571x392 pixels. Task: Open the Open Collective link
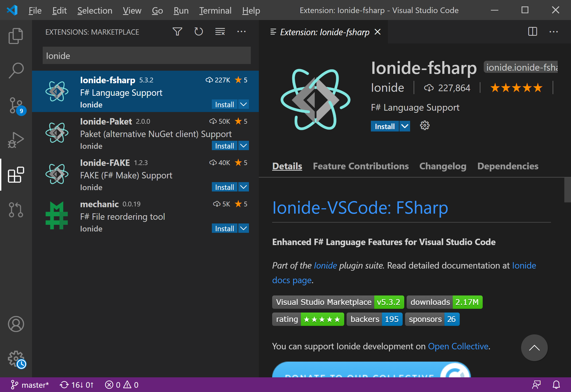pyautogui.click(x=458, y=346)
